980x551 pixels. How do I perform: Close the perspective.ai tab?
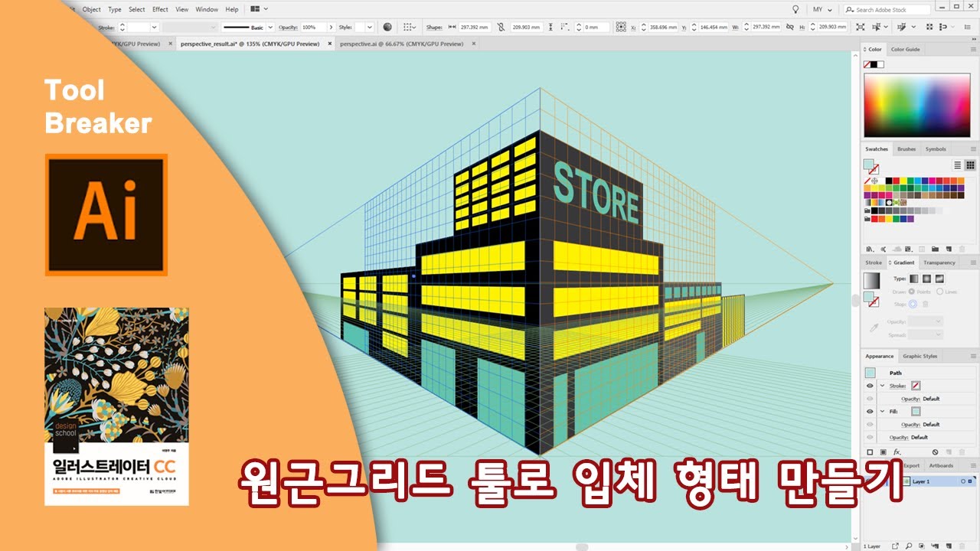tap(474, 44)
